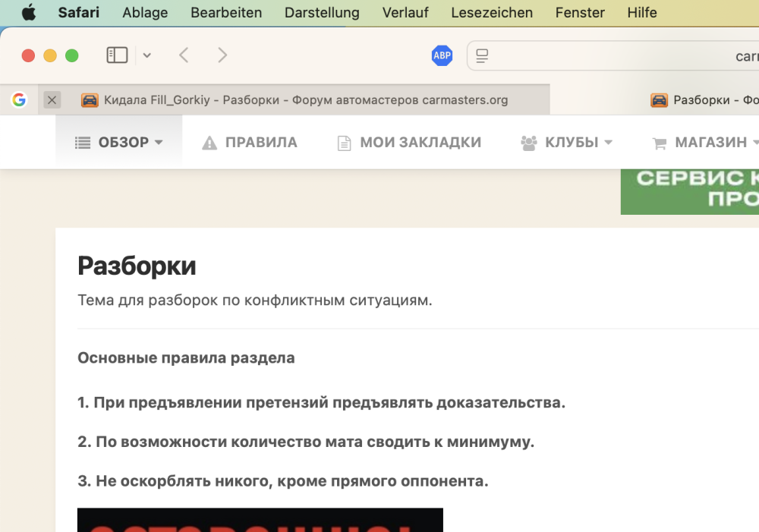
Task: Click rule 2 about количество мата
Action: (306, 442)
